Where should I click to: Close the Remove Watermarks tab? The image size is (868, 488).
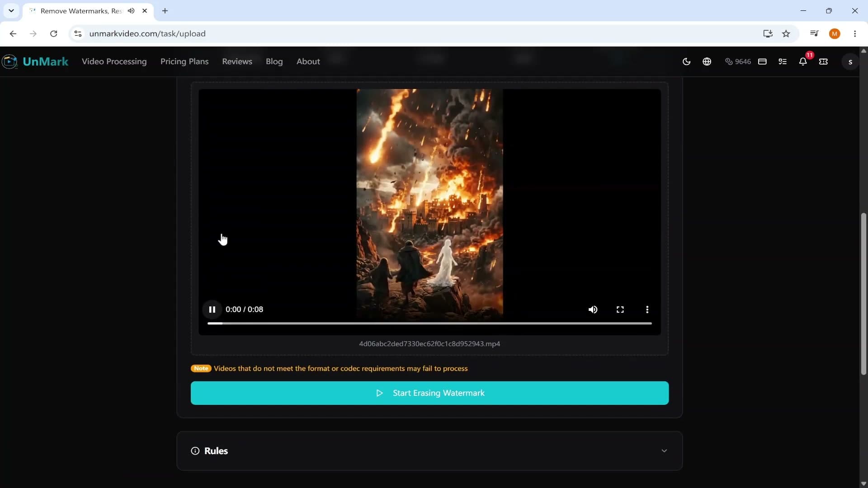click(x=145, y=11)
